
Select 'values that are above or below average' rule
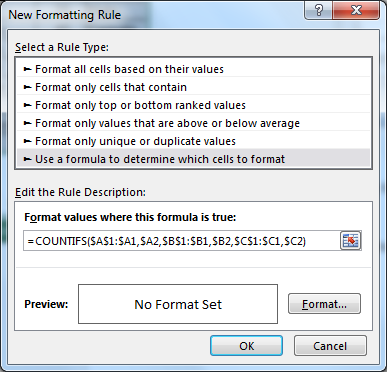tap(193, 123)
